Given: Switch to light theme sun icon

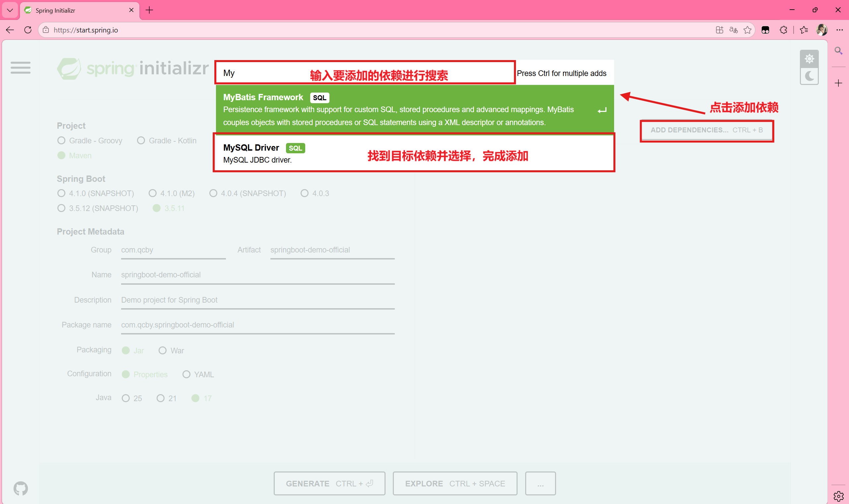Looking at the screenshot, I should 809,59.
